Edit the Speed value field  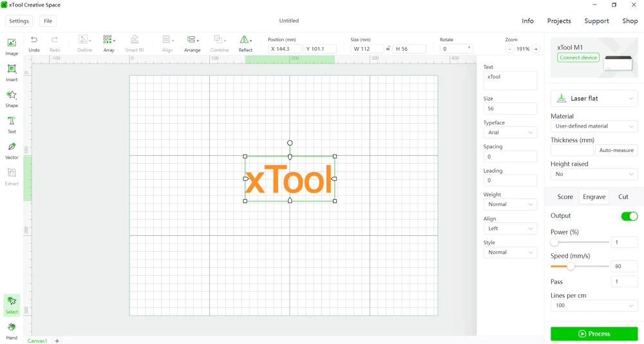[x=624, y=266]
